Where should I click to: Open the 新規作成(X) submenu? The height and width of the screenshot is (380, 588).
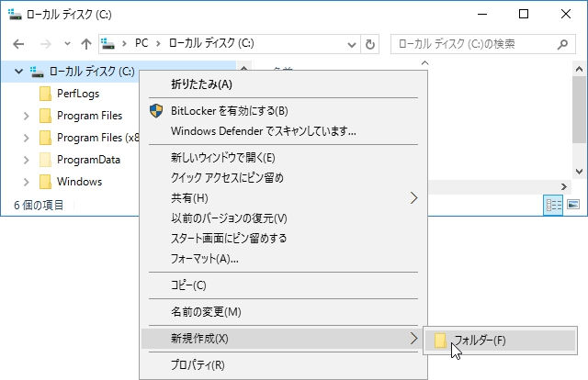click(x=283, y=339)
